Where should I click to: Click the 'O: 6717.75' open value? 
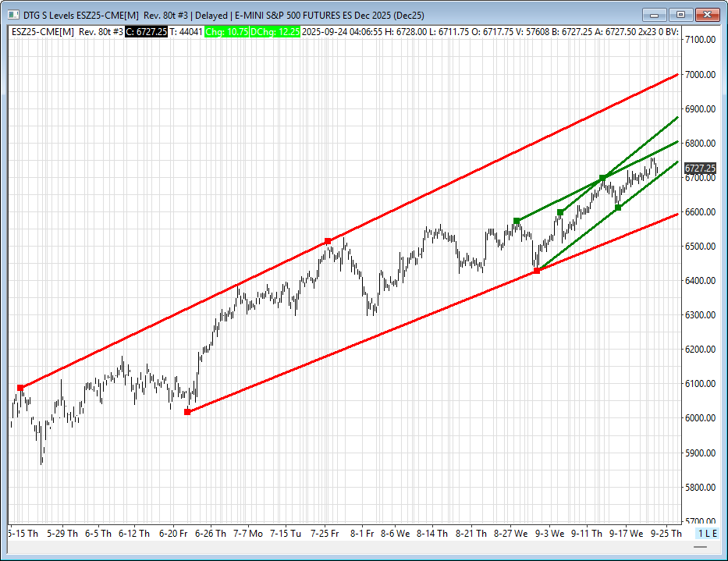tap(492, 31)
